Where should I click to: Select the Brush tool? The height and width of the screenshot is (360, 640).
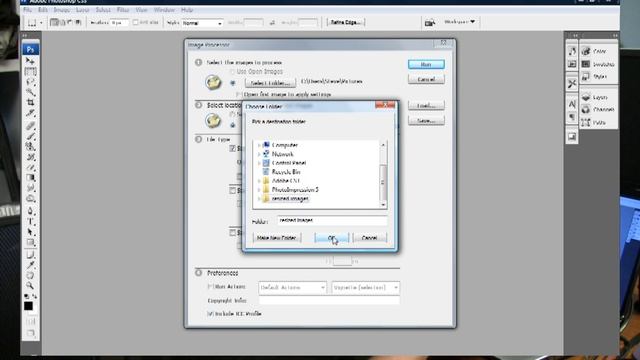[30, 136]
